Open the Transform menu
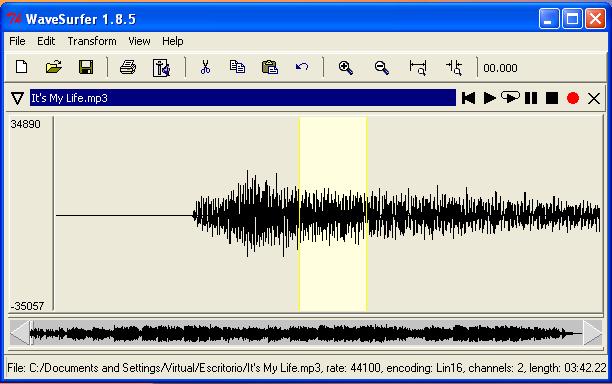This screenshot has width=612, height=384. tap(92, 41)
